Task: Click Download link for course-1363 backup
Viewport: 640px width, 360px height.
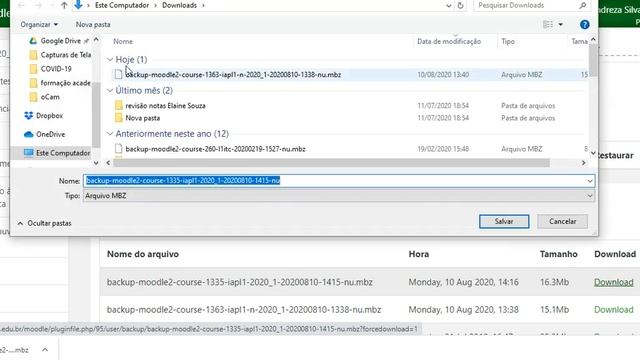Action: pyautogui.click(x=613, y=309)
